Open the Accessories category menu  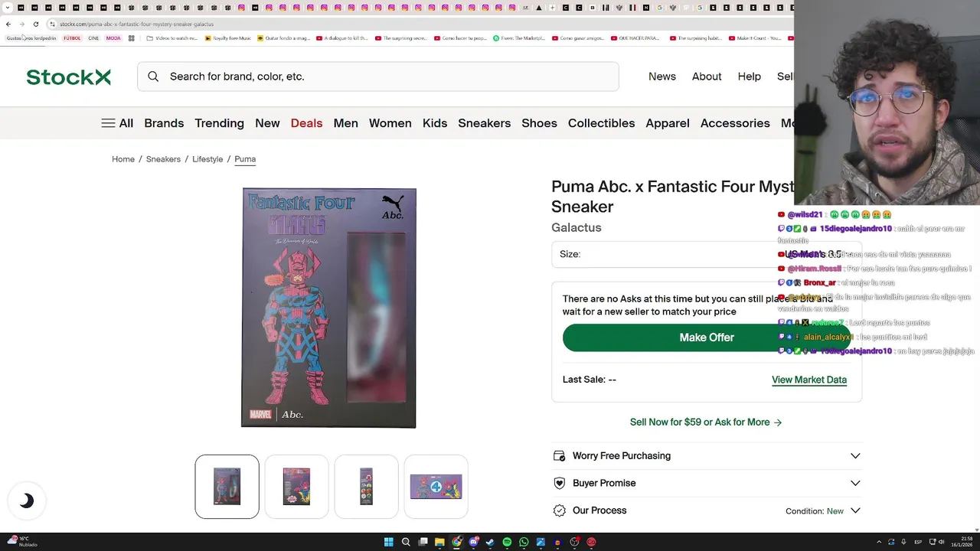(735, 123)
